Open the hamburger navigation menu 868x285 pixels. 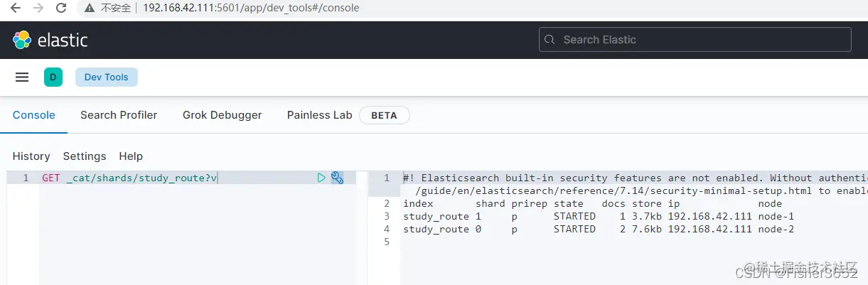click(x=22, y=77)
